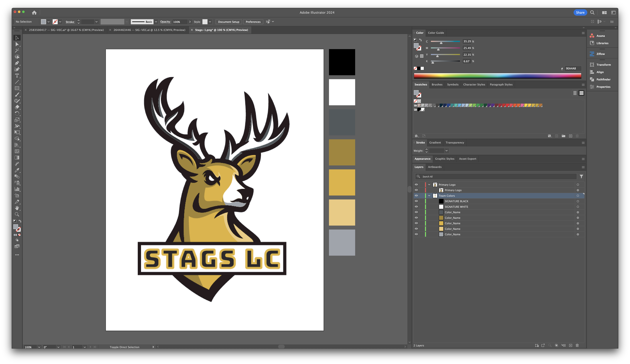Open the stroke Weight dropdown

pos(447,151)
